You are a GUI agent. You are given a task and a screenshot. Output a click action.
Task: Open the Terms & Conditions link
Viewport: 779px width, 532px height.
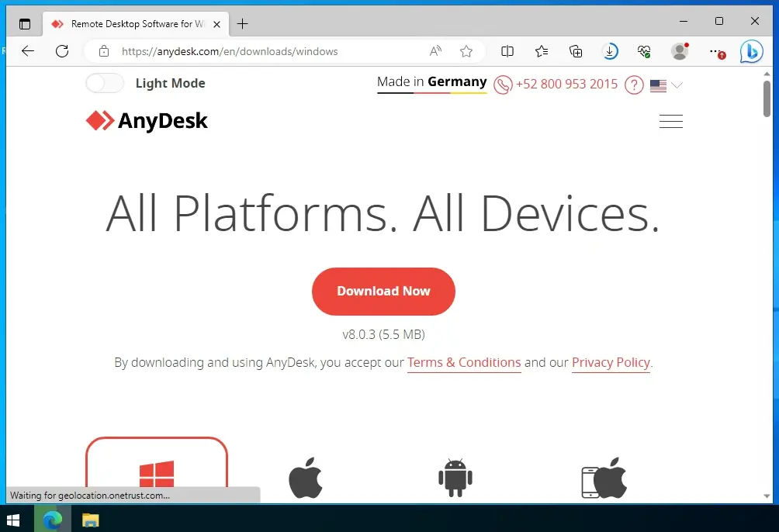click(464, 363)
